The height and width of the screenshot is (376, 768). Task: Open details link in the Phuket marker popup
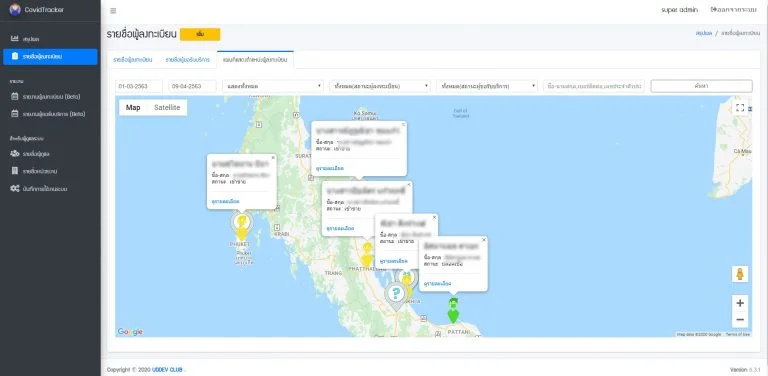coord(225,201)
